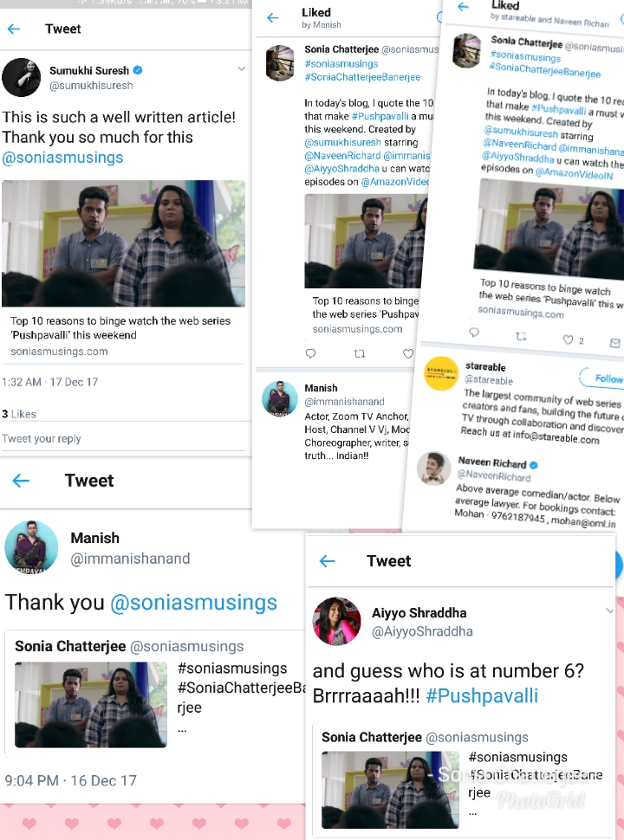Expand dropdown chevron on Aiyyo Shraddha's tweet
This screenshot has width=624, height=840.
(609, 611)
